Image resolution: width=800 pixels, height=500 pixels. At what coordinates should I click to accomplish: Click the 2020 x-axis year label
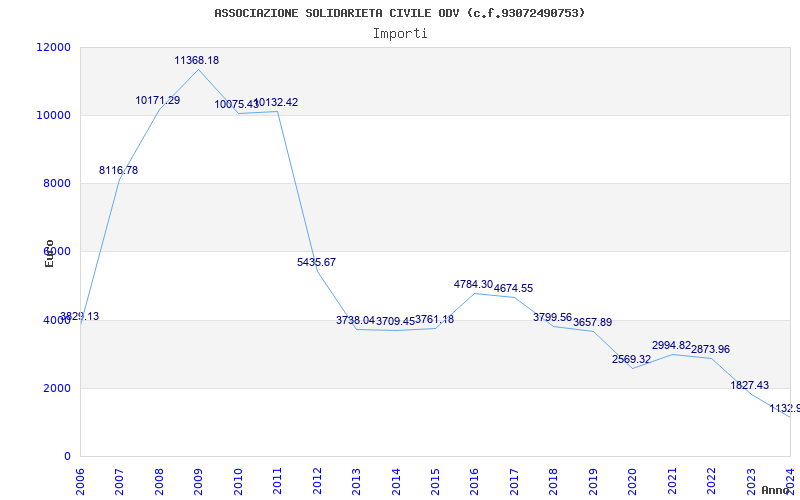[633, 480]
